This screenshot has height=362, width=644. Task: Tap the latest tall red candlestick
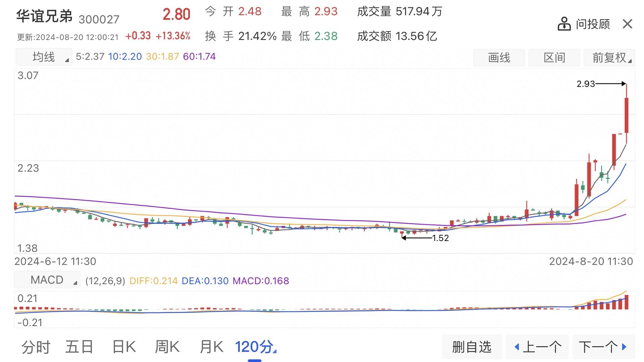click(626, 115)
